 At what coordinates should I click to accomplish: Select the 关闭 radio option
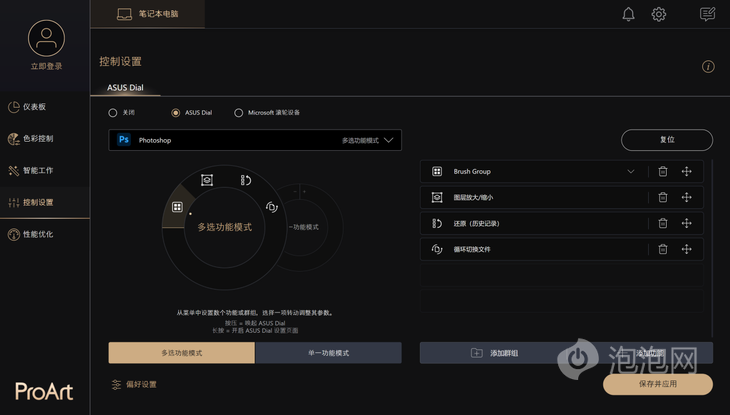[113, 113]
